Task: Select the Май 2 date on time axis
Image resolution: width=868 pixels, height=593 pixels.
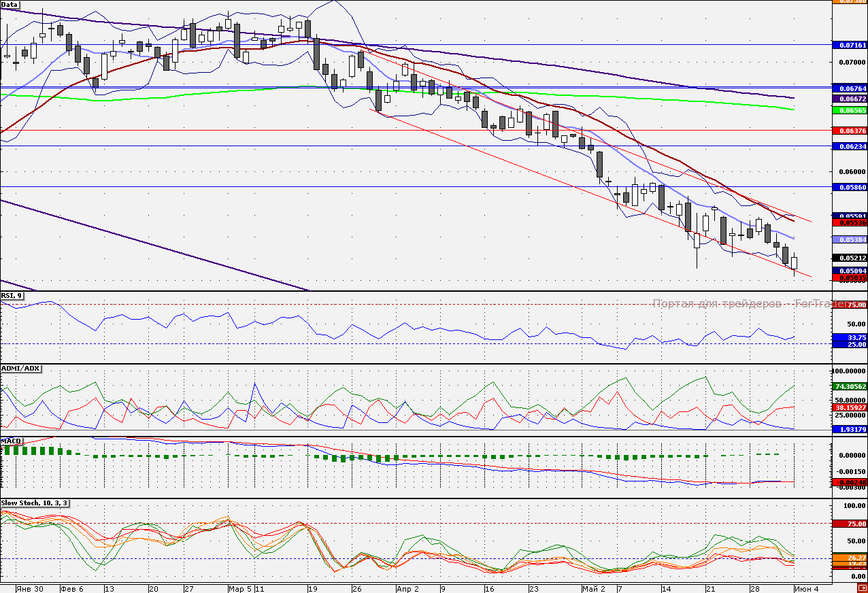Action: [x=595, y=588]
